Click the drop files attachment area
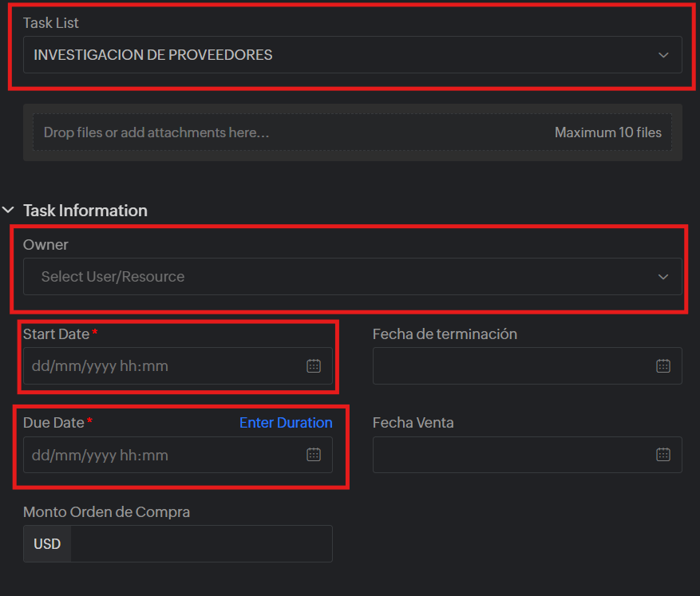 (x=239, y=132)
